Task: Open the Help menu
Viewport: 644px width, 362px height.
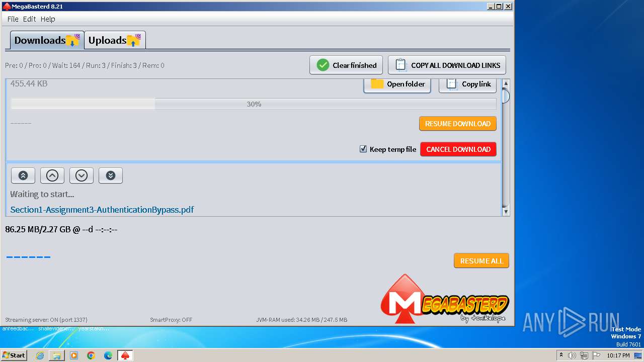Action: [48, 19]
